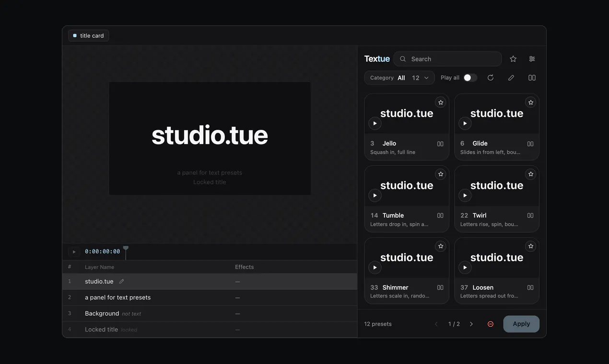609x364 pixels.
Task: Play the Glide preset preview
Action: [465, 124]
